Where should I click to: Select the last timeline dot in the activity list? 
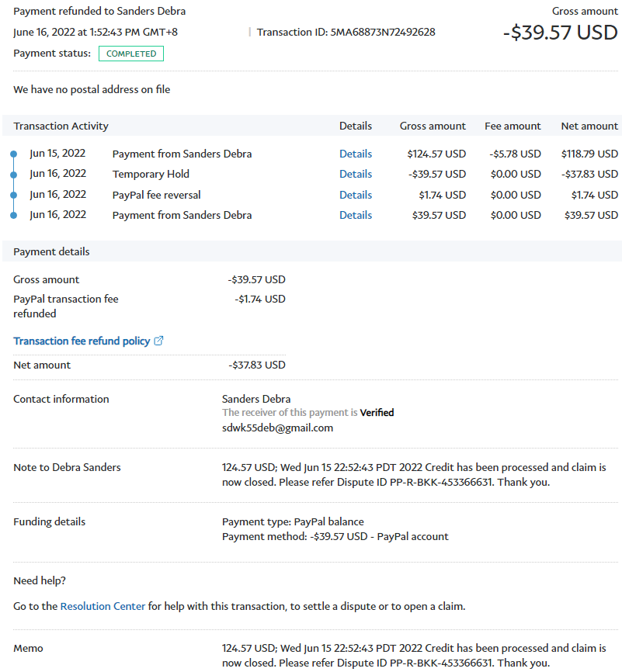[x=13, y=215]
